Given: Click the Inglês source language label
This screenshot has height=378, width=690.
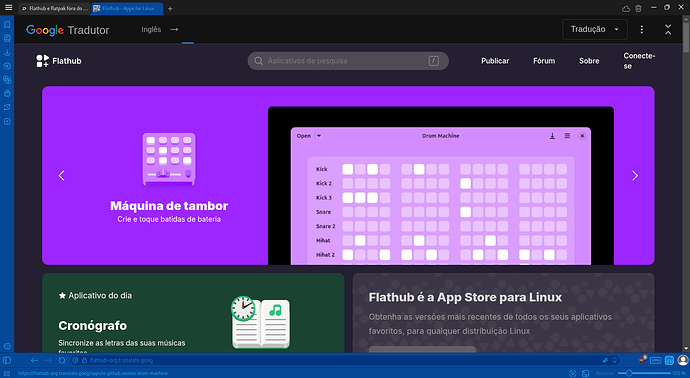Looking at the screenshot, I should 151,29.
